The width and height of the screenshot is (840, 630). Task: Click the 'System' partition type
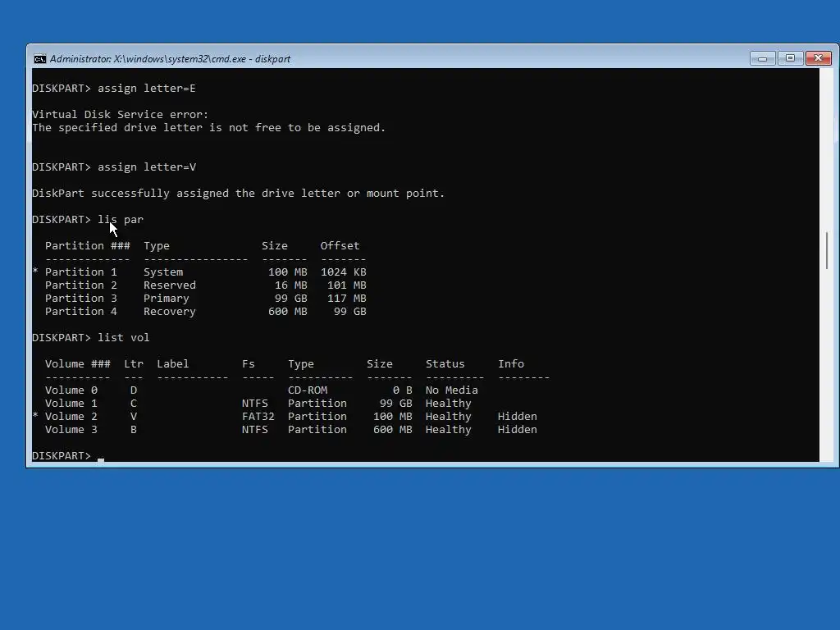pos(163,272)
